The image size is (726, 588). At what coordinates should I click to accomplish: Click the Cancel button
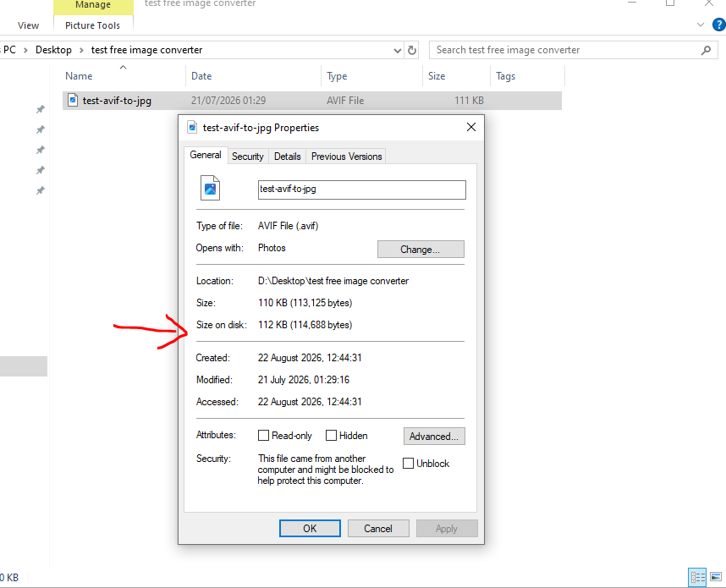[x=378, y=528]
